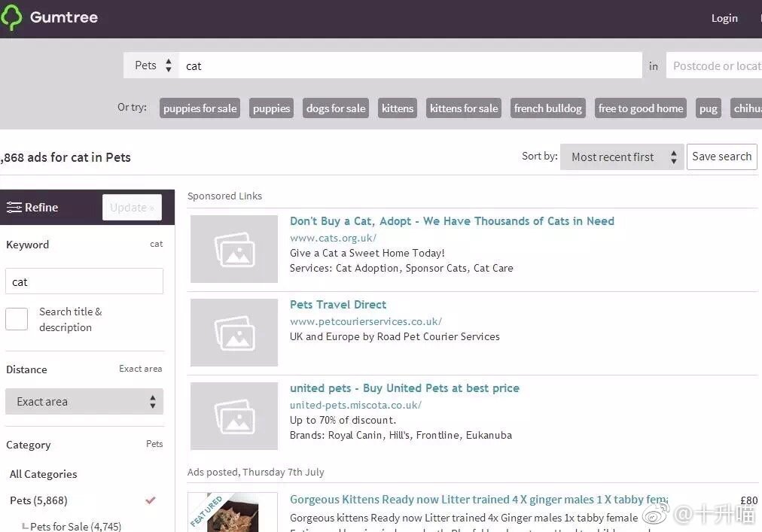
Task: Select All Categories in category list
Action: (43, 474)
